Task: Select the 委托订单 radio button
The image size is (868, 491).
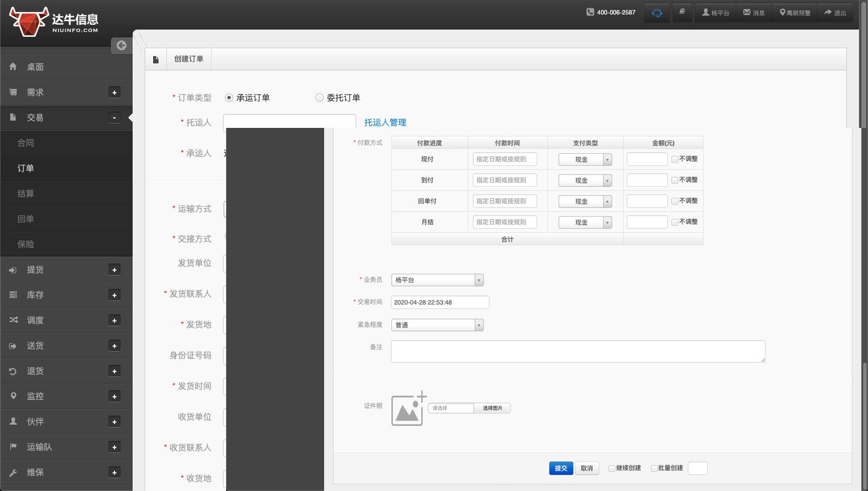Action: 319,98
